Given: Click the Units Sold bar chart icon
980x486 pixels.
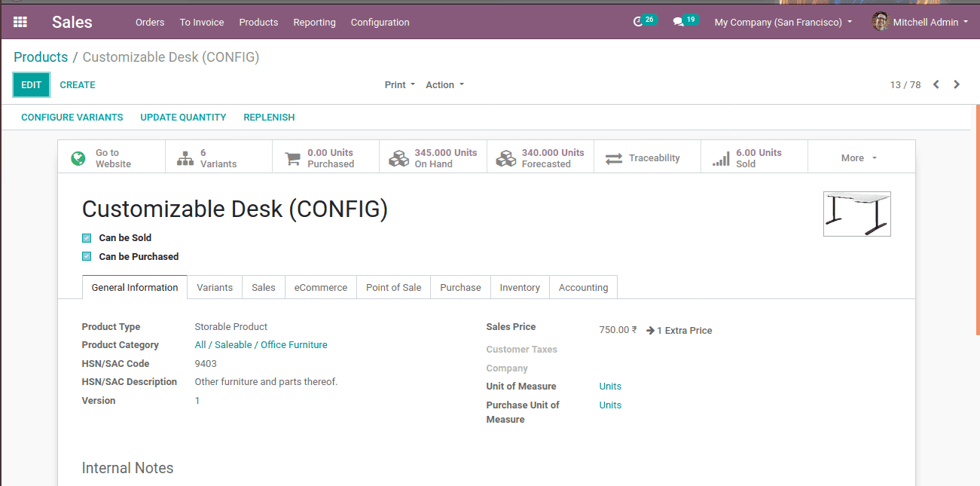Looking at the screenshot, I should (x=721, y=158).
